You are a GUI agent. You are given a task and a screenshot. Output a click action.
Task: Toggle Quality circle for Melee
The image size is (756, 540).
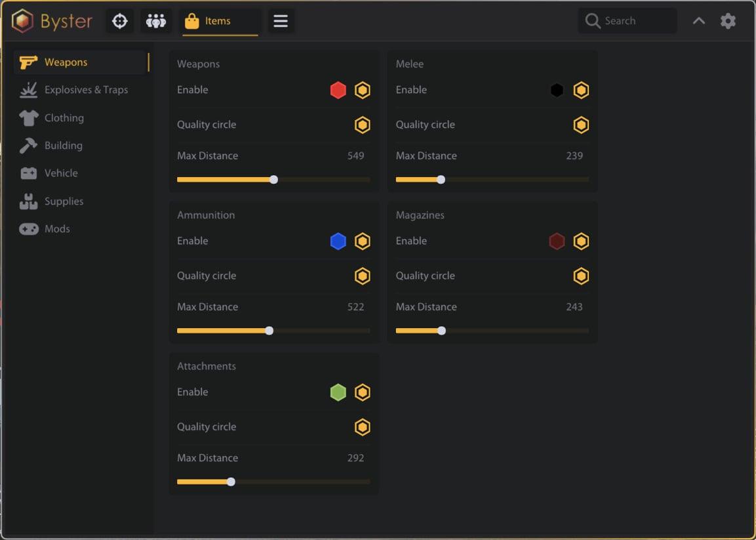[x=581, y=125]
